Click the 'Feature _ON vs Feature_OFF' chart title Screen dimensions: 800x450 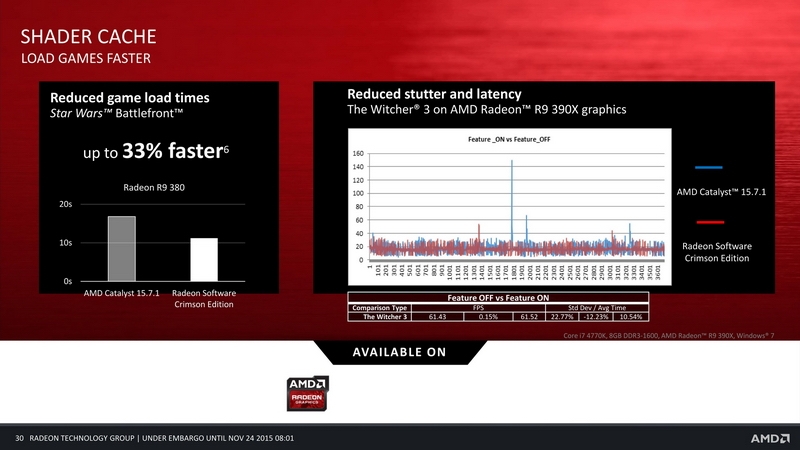click(509, 139)
